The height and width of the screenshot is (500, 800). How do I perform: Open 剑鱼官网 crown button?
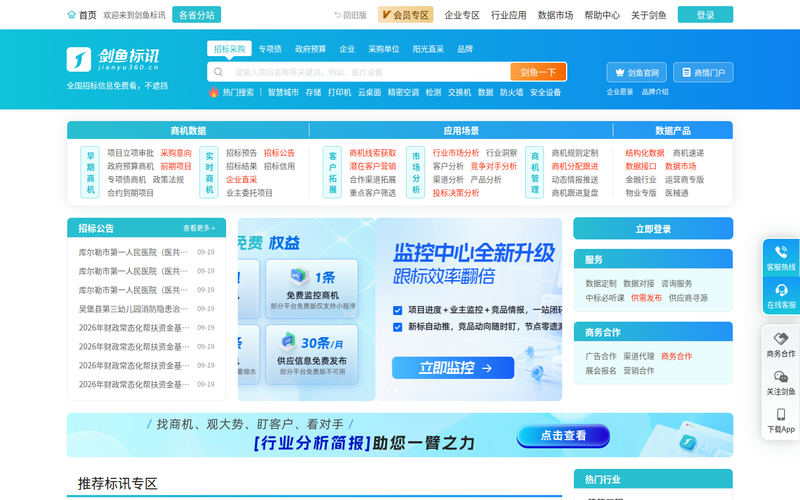tap(637, 72)
